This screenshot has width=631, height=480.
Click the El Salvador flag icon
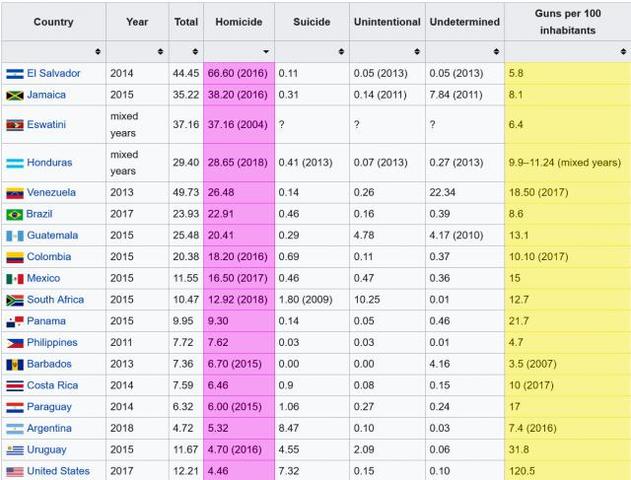(14, 73)
